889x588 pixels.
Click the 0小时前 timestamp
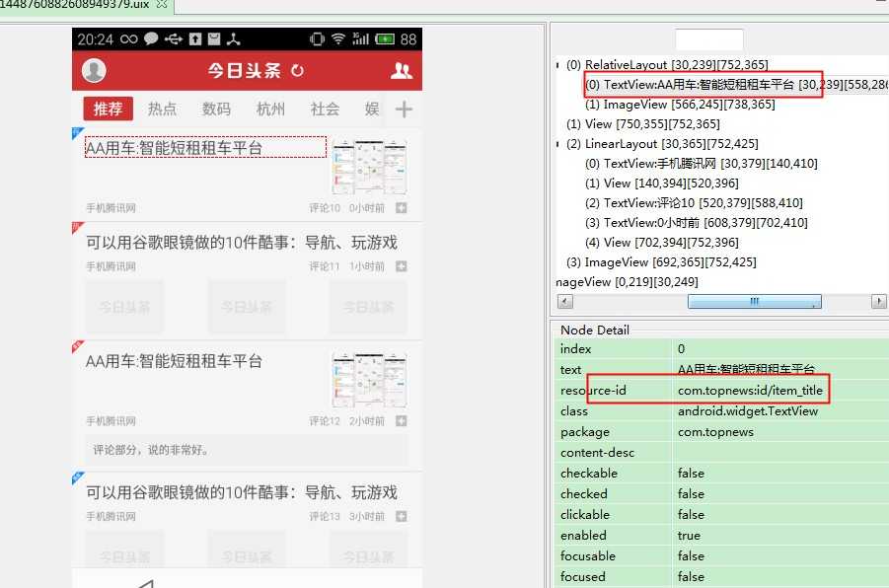[x=367, y=208]
